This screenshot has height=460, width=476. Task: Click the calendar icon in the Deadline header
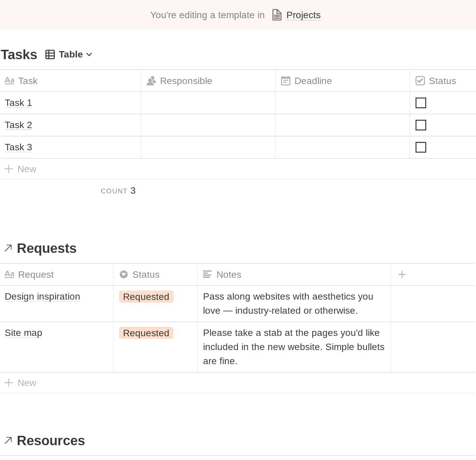tap(285, 81)
